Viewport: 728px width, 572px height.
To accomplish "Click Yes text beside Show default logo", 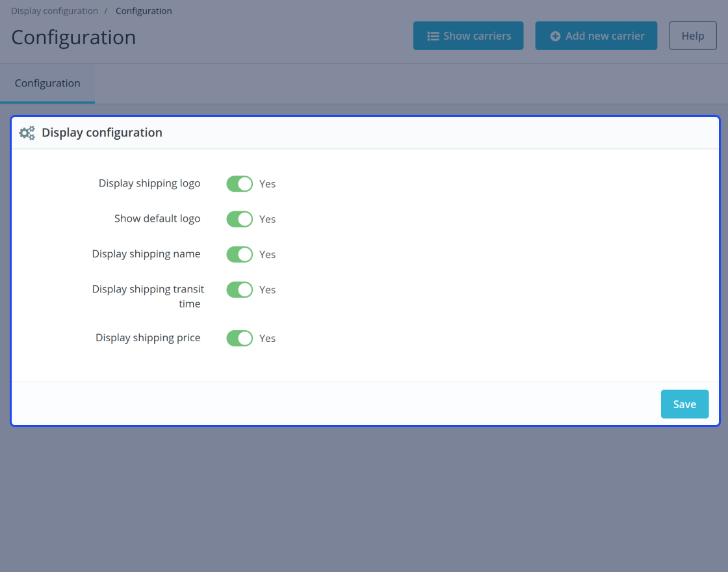I will tap(267, 219).
